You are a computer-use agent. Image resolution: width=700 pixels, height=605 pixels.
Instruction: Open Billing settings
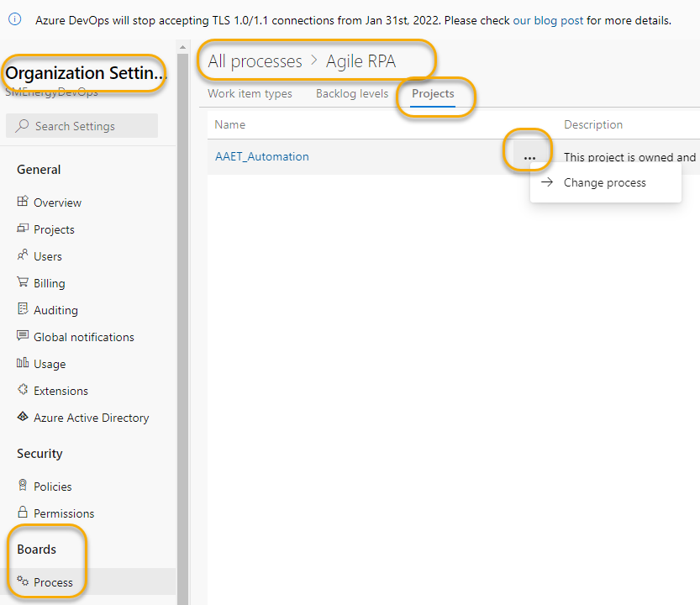[49, 283]
